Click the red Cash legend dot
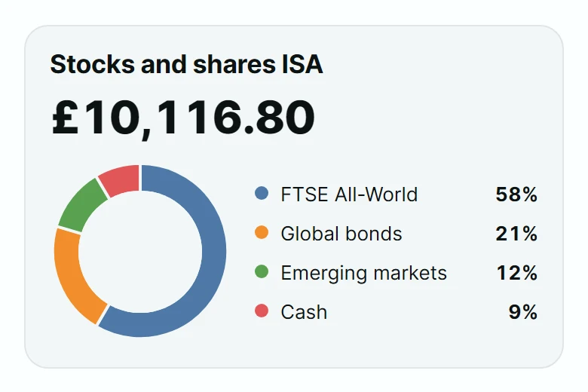This screenshot has width=588, height=392. (262, 311)
